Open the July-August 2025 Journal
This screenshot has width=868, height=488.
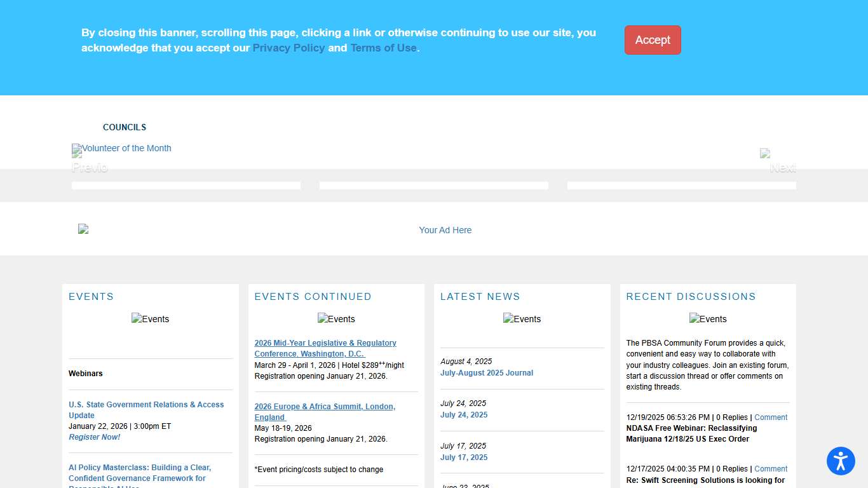[487, 373]
